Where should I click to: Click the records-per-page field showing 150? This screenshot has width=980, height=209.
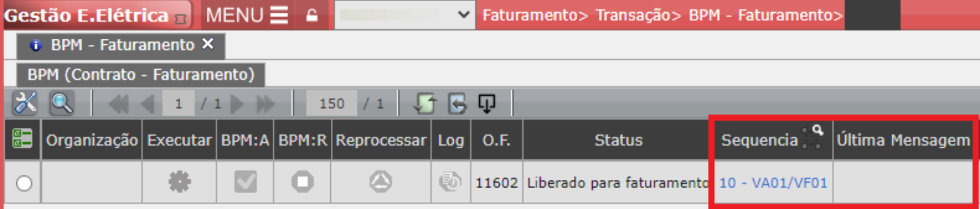tap(331, 103)
